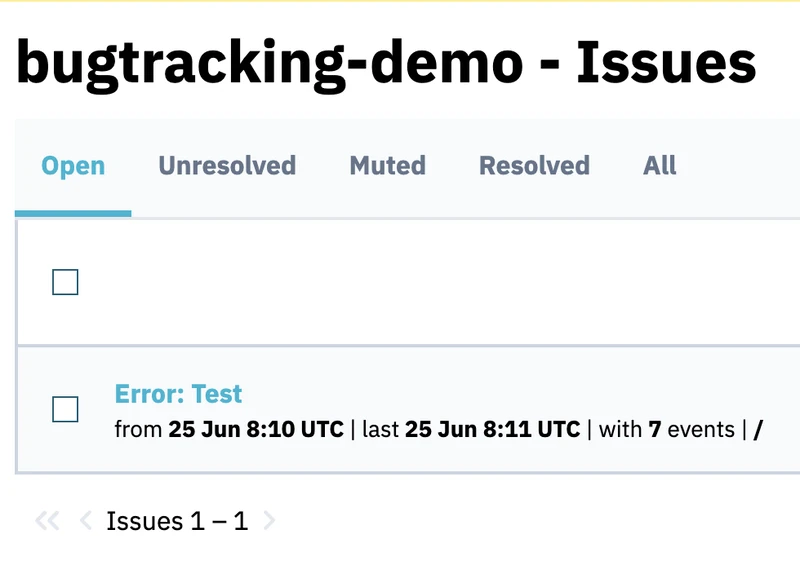Open the All issues tab
800x574 pixels.
point(659,166)
